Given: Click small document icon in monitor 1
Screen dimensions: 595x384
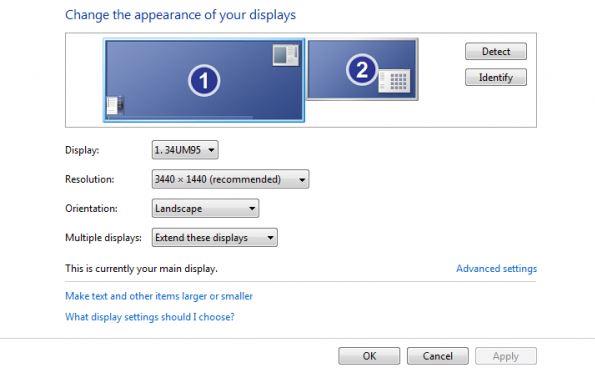Looking at the screenshot, I should (115, 105).
